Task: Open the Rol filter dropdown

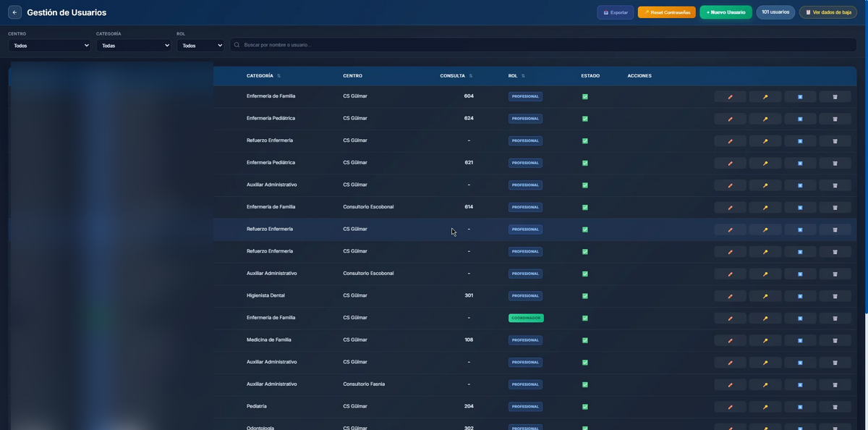Action: pos(200,46)
